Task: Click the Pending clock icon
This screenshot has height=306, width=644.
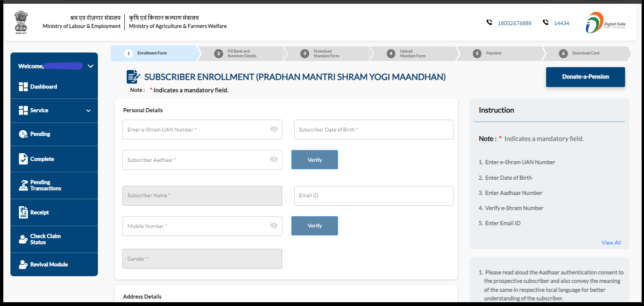Action: click(23, 134)
